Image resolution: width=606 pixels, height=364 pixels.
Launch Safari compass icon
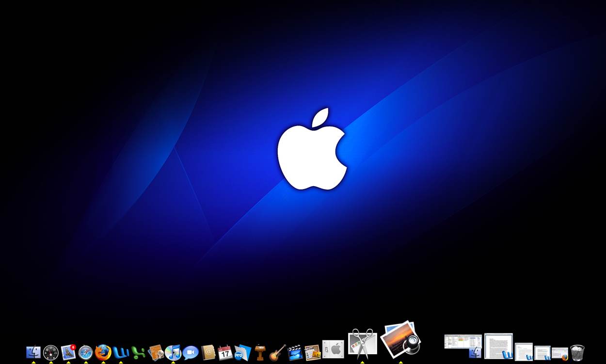(86, 352)
